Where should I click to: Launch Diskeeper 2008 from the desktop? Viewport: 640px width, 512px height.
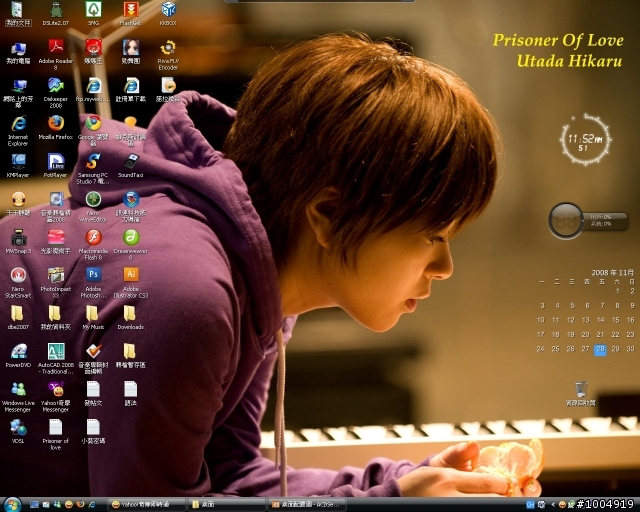(56, 92)
